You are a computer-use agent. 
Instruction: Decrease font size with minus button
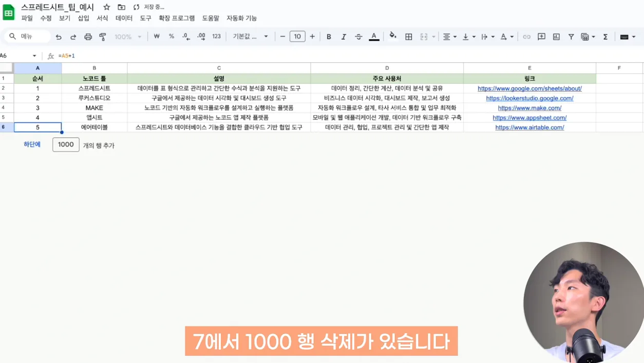(282, 37)
